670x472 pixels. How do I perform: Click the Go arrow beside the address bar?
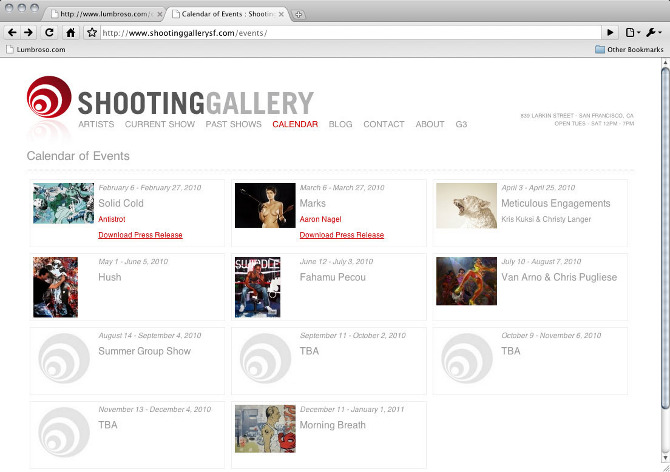pyautogui.click(x=610, y=32)
